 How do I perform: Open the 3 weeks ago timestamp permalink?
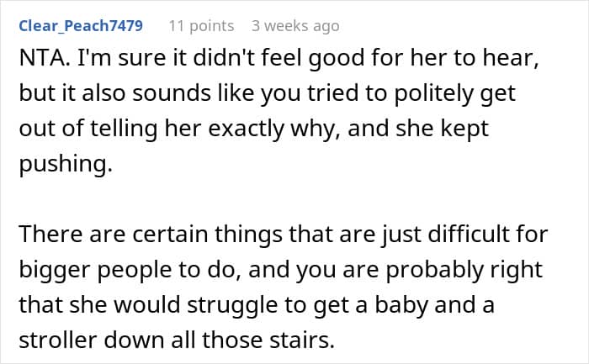click(295, 26)
